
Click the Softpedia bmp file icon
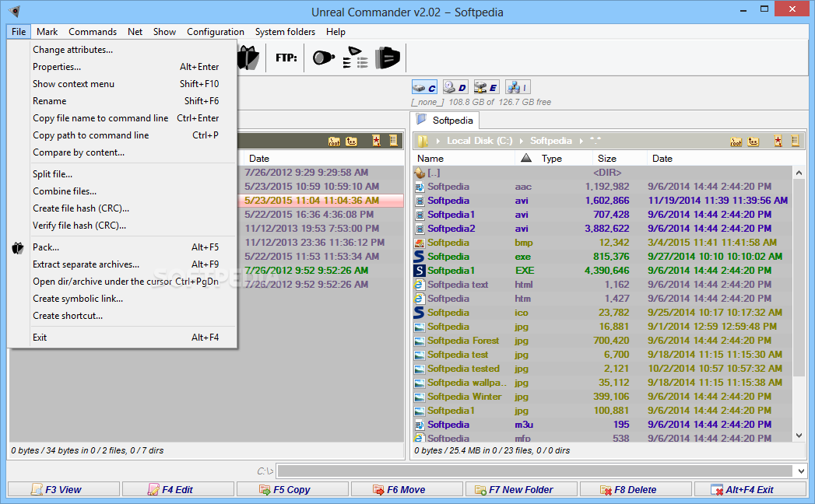tap(419, 243)
